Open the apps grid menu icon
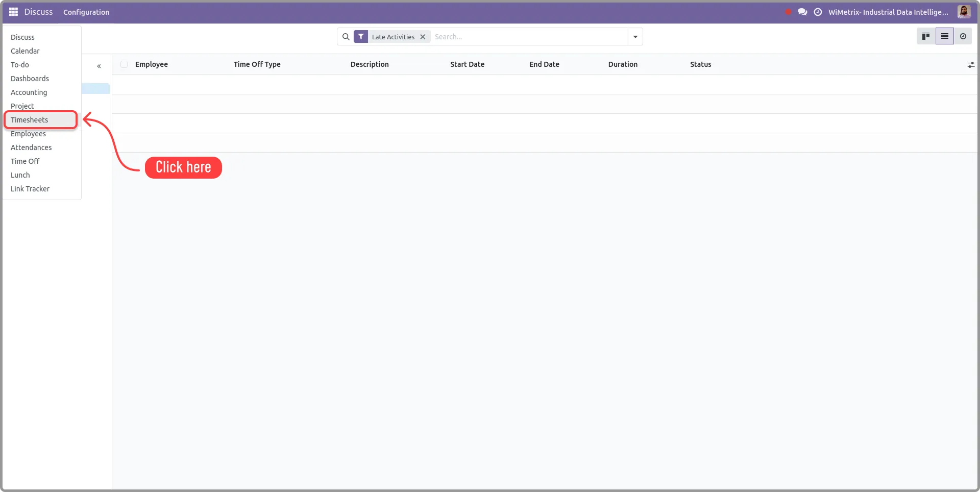The image size is (980, 492). (13, 12)
